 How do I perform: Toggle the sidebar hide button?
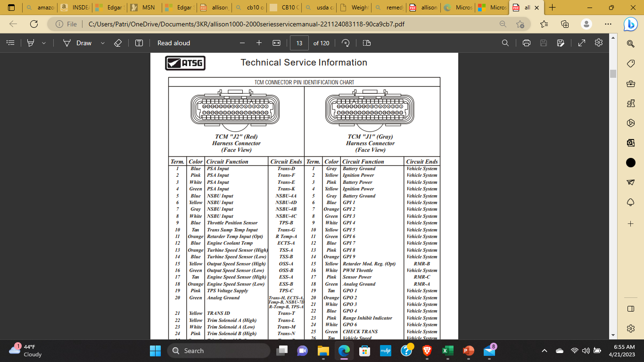[631, 309]
